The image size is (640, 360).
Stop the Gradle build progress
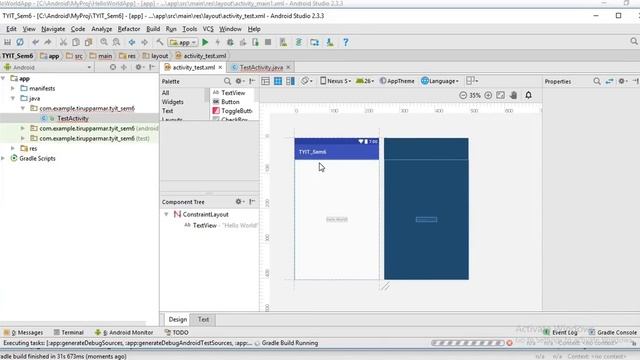point(509,343)
